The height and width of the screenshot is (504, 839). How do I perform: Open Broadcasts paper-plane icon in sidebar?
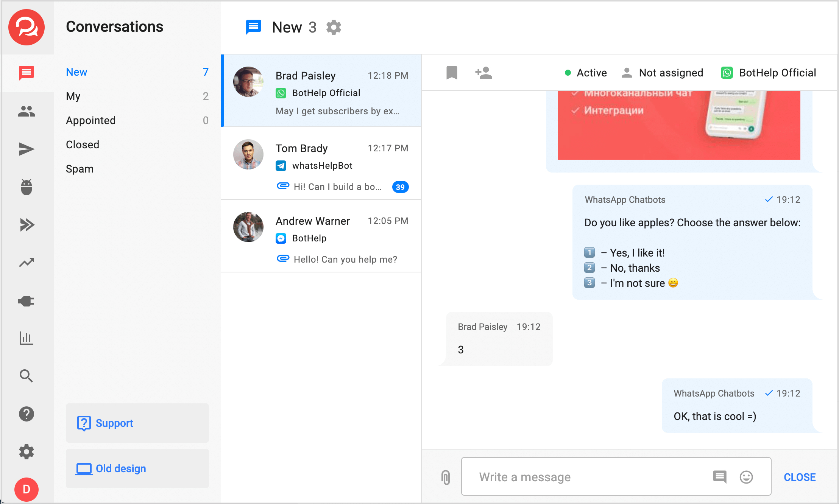(x=27, y=149)
